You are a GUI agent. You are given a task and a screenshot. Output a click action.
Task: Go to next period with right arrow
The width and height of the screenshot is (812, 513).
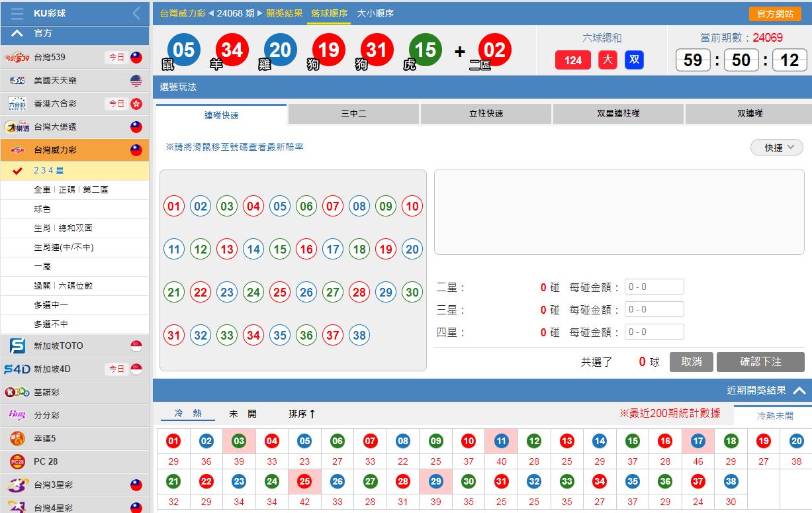259,13
